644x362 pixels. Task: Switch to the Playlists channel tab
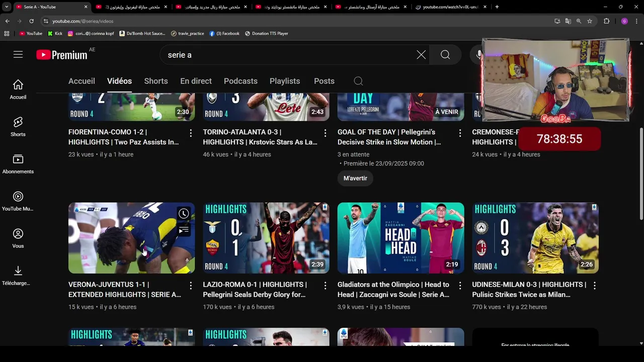pos(285,81)
